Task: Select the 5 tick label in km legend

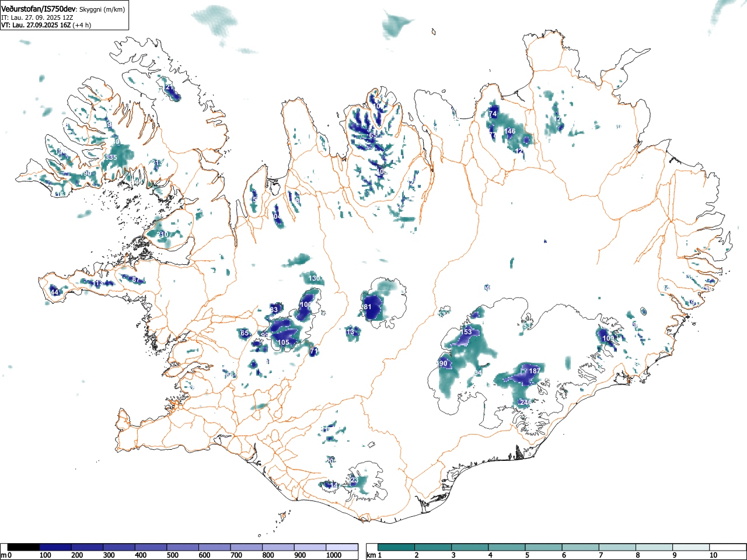Action: tap(526, 555)
